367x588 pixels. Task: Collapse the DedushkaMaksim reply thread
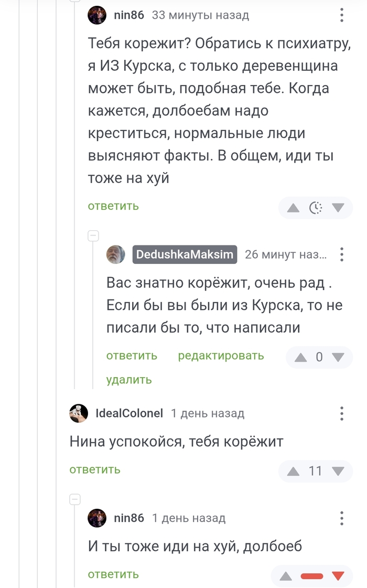(93, 236)
